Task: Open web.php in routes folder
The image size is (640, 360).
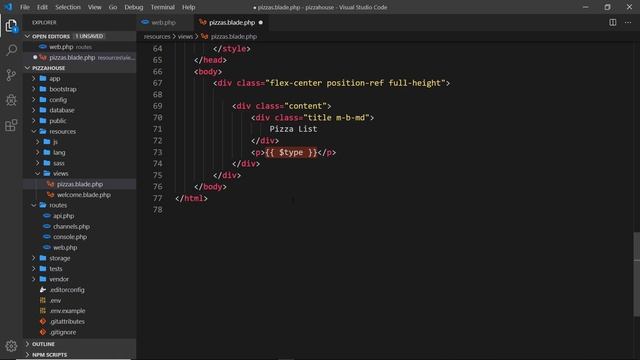Action: point(79,248)
